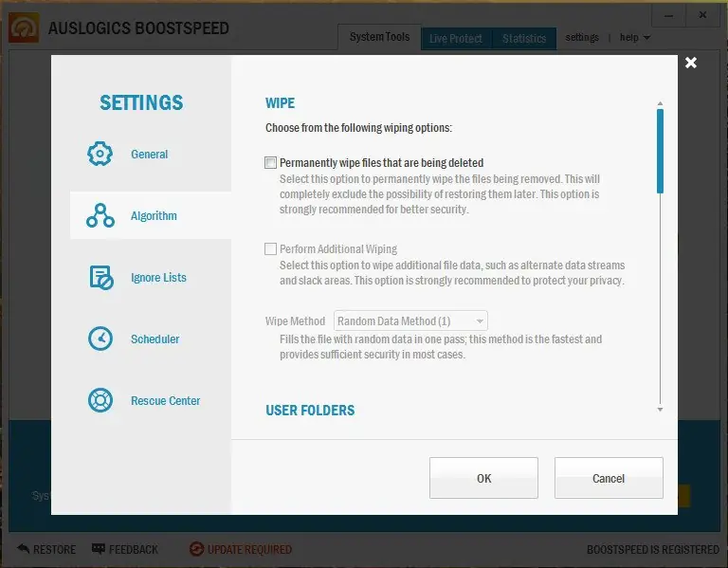Open the Statistics tab
Viewport: 728px width, 568px height.
coord(523,39)
